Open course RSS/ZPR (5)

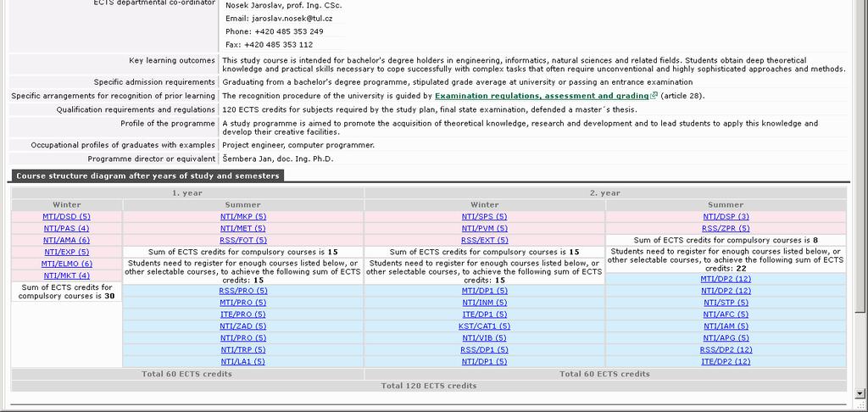pos(726,228)
